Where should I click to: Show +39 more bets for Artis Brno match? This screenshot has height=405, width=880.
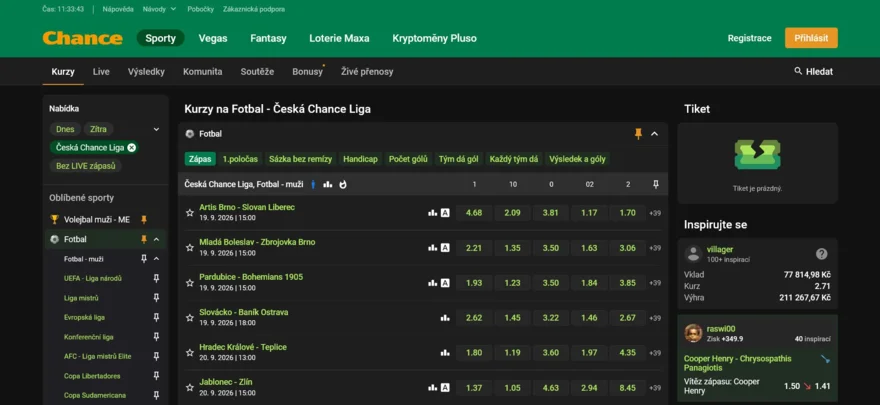[655, 213]
